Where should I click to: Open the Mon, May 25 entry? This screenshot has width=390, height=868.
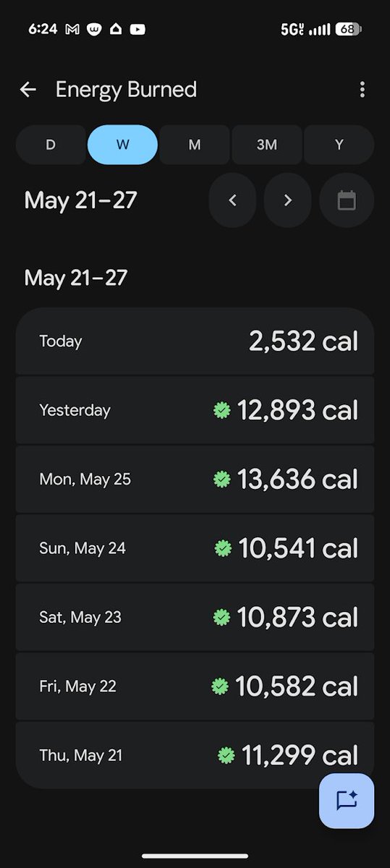(x=195, y=479)
